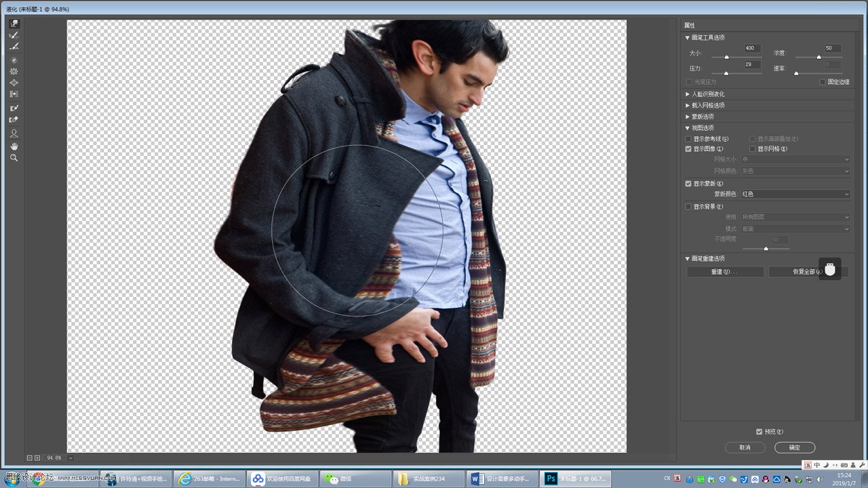Click the 取消 button
Screen dimensions: 868x488
coord(745,447)
